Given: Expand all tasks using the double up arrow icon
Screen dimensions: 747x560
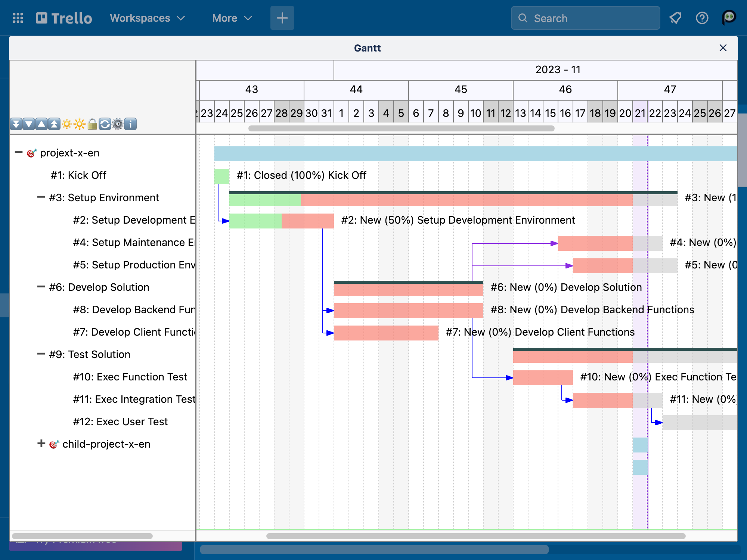Looking at the screenshot, I should pos(53,124).
